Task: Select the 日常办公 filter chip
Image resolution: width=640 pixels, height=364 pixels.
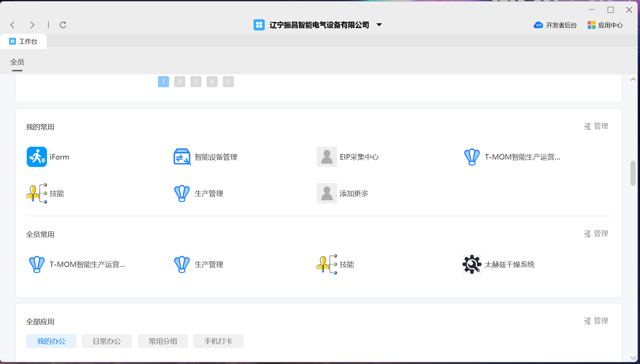Action: coord(107,341)
